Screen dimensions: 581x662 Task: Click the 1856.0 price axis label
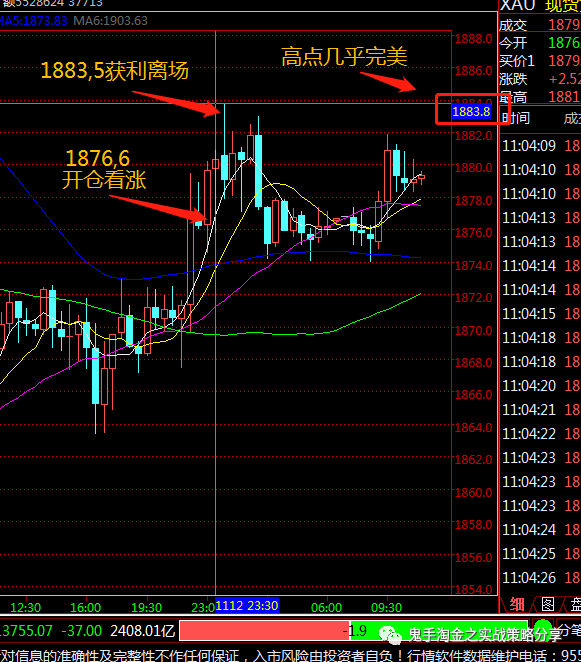[473, 557]
